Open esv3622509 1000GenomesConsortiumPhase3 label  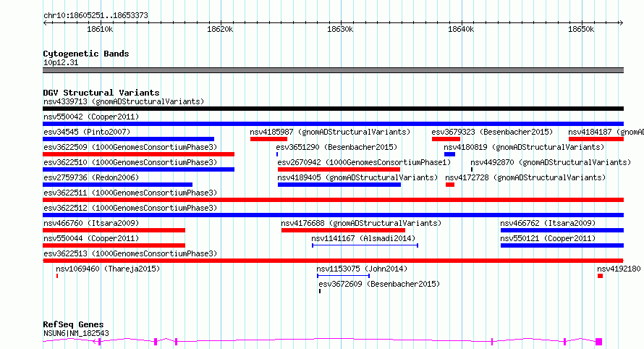click(x=130, y=147)
